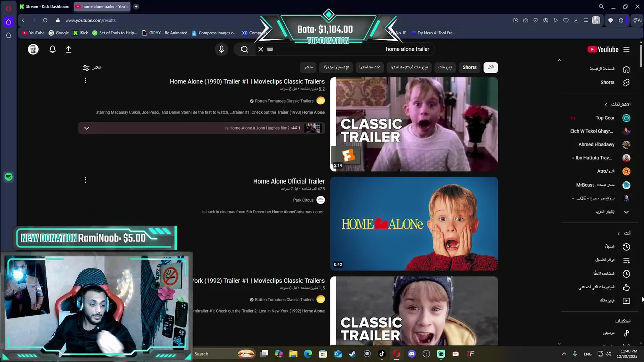Image resolution: width=644 pixels, height=362 pixels.
Task: Open the GIPHY - Be Animated bookmark
Action: tap(165, 33)
